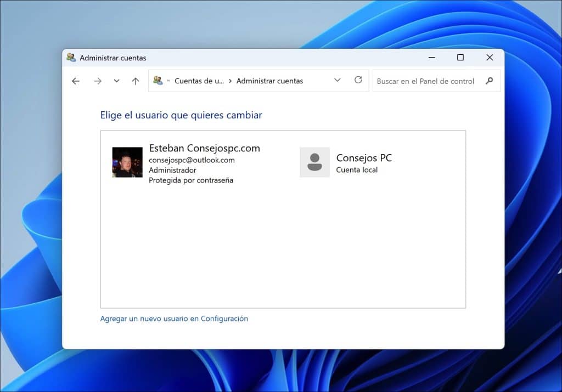Screen dimensions: 562x392
Task: Click the 'Administrador' label
Action: tap(172, 170)
